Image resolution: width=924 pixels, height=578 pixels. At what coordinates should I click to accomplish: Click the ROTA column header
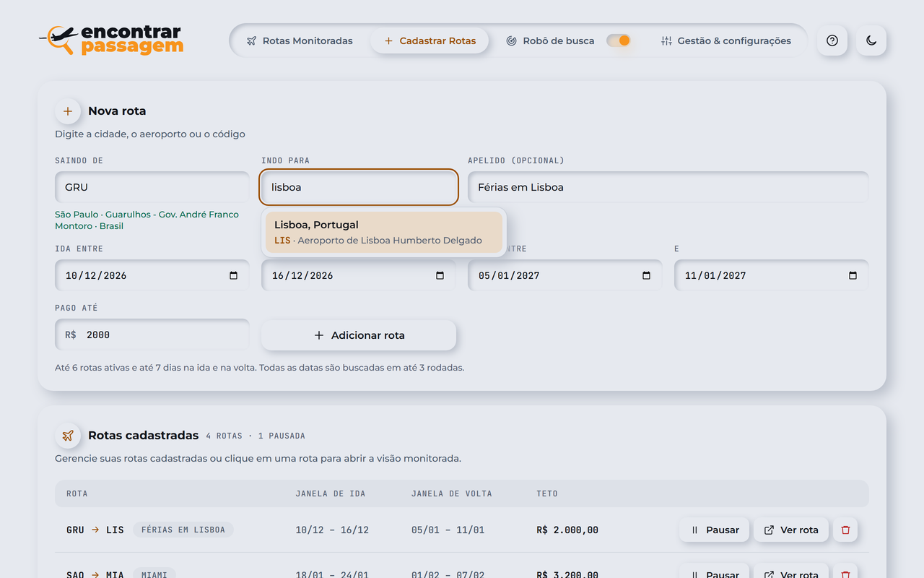pyautogui.click(x=77, y=493)
